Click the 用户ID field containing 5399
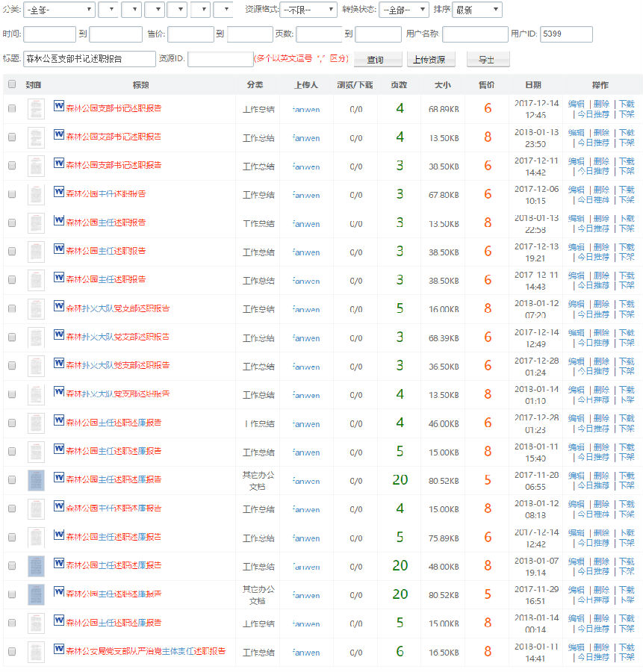643x672 pixels. pos(565,34)
